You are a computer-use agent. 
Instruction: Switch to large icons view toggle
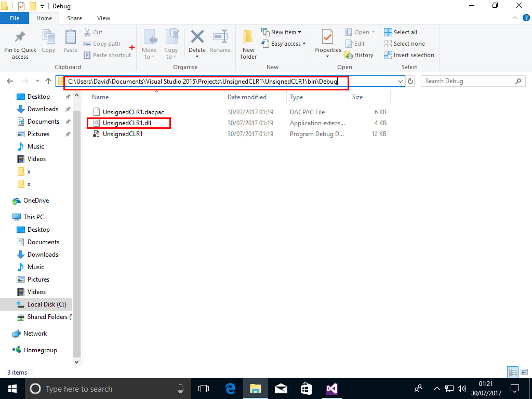tap(523, 372)
